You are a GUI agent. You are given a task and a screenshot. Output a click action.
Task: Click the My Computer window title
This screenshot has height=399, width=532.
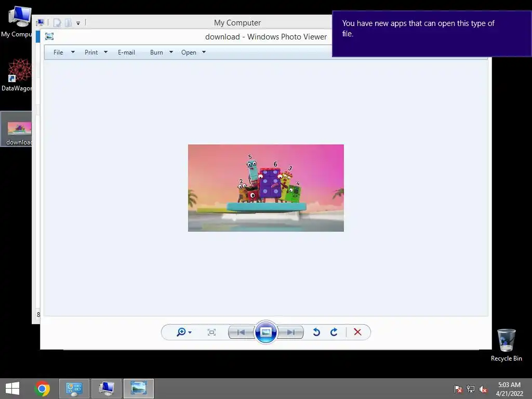coord(237,23)
